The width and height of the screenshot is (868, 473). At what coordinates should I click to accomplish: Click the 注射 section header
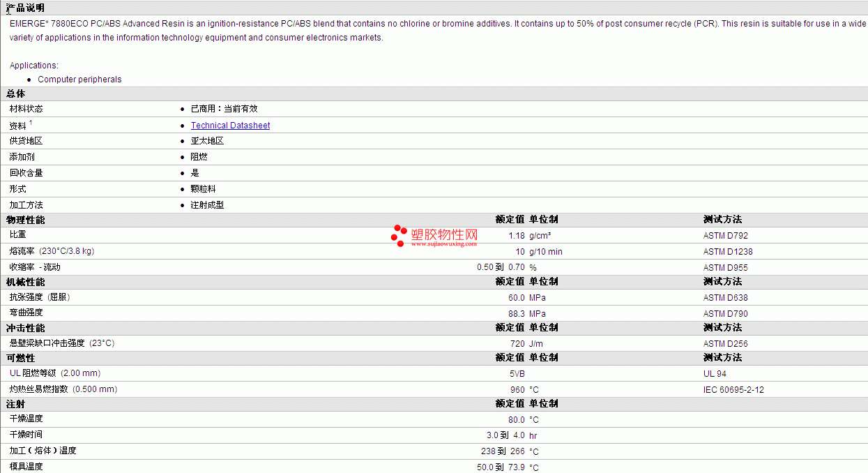(16, 404)
